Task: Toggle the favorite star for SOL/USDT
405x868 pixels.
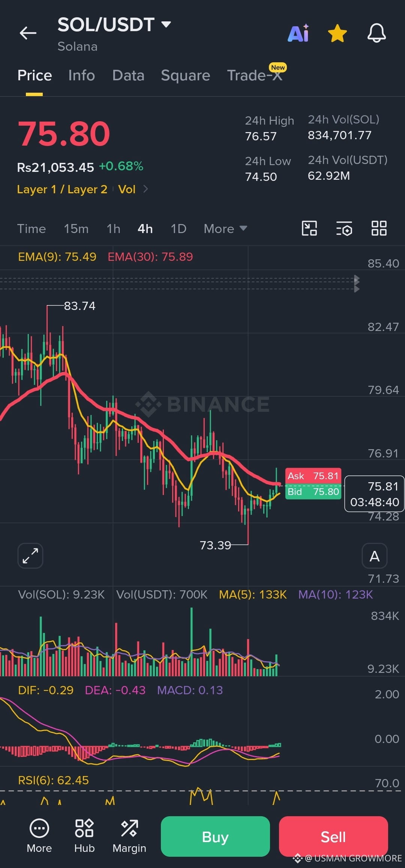Action: click(337, 33)
